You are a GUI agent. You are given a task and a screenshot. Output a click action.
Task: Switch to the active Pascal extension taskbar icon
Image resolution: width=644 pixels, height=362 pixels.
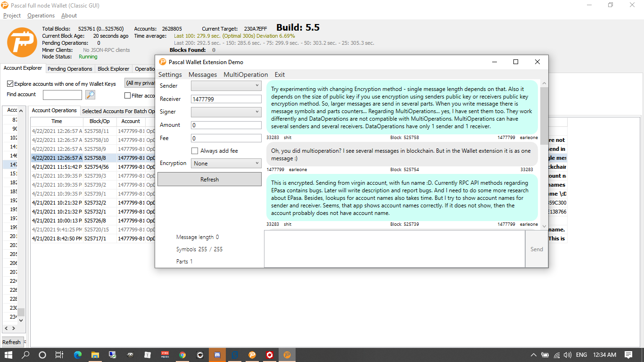pos(287,355)
